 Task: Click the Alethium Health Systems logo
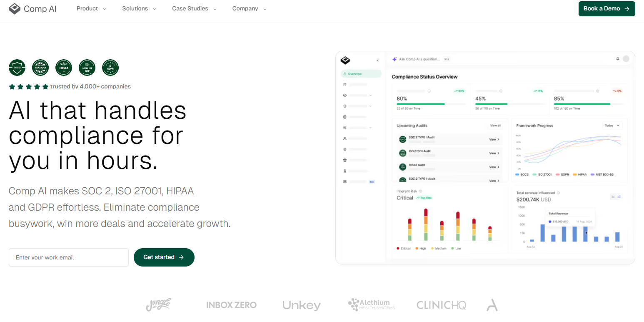point(372,304)
